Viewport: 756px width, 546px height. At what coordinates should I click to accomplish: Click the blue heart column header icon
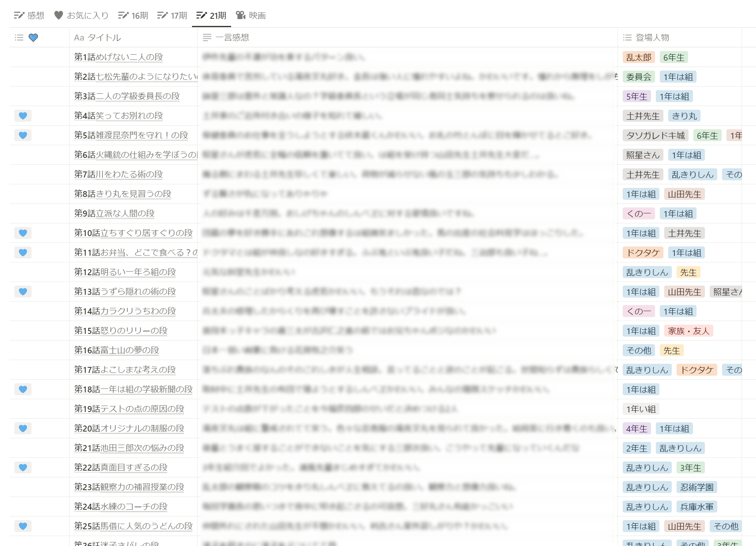pos(33,37)
